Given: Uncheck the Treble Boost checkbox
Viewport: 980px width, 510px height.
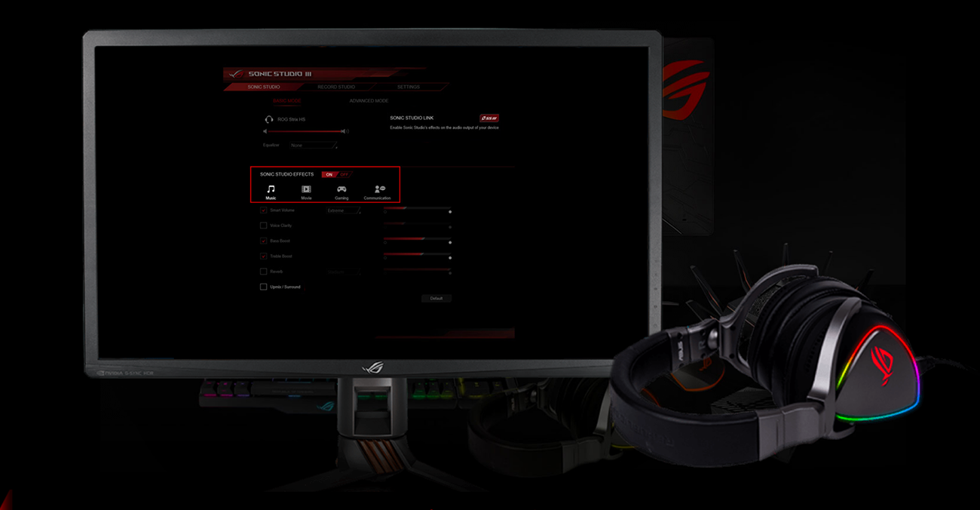Looking at the screenshot, I should coord(263,257).
